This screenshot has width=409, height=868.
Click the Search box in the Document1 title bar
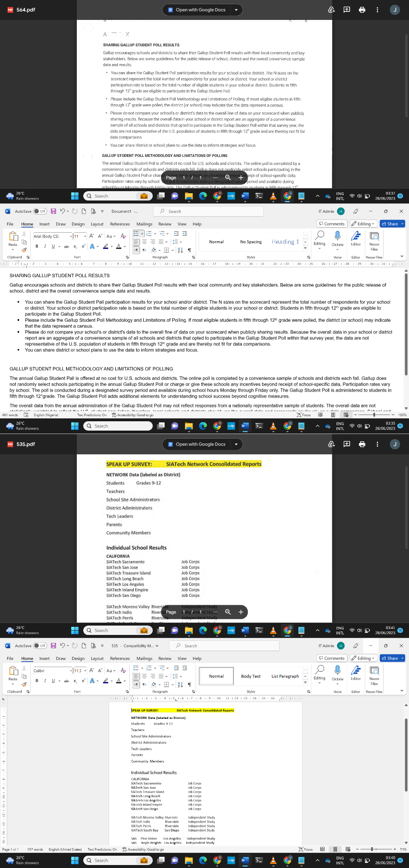tap(208, 211)
